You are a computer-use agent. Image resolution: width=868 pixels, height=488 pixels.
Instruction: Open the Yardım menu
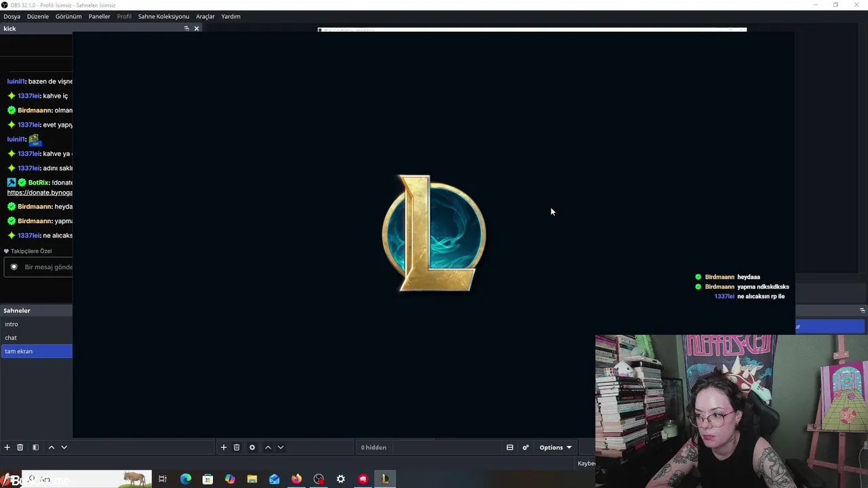point(231,16)
